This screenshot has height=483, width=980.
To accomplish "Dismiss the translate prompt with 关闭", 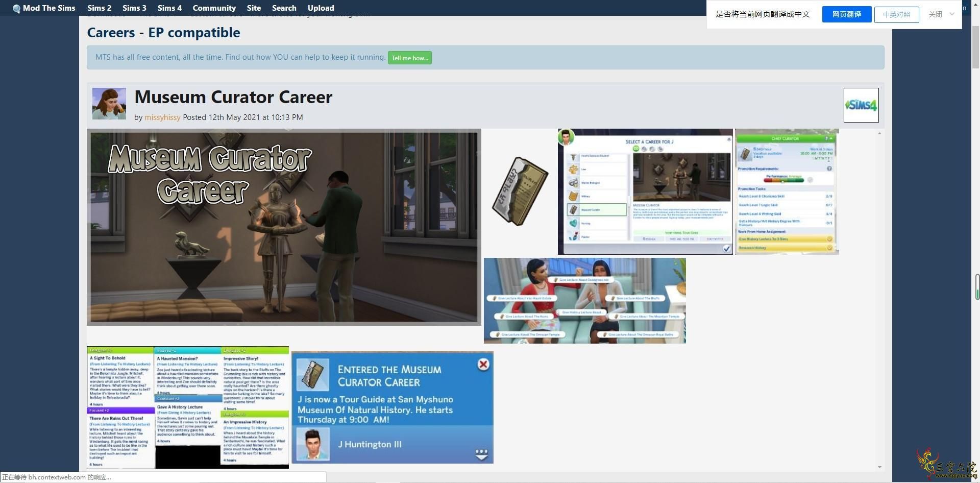I will coord(935,14).
